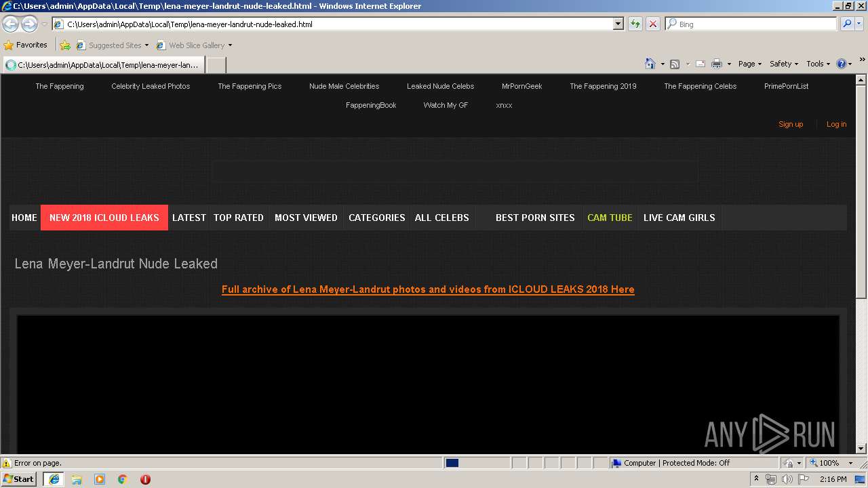Open the Help dropdown arrow

click(x=850, y=64)
